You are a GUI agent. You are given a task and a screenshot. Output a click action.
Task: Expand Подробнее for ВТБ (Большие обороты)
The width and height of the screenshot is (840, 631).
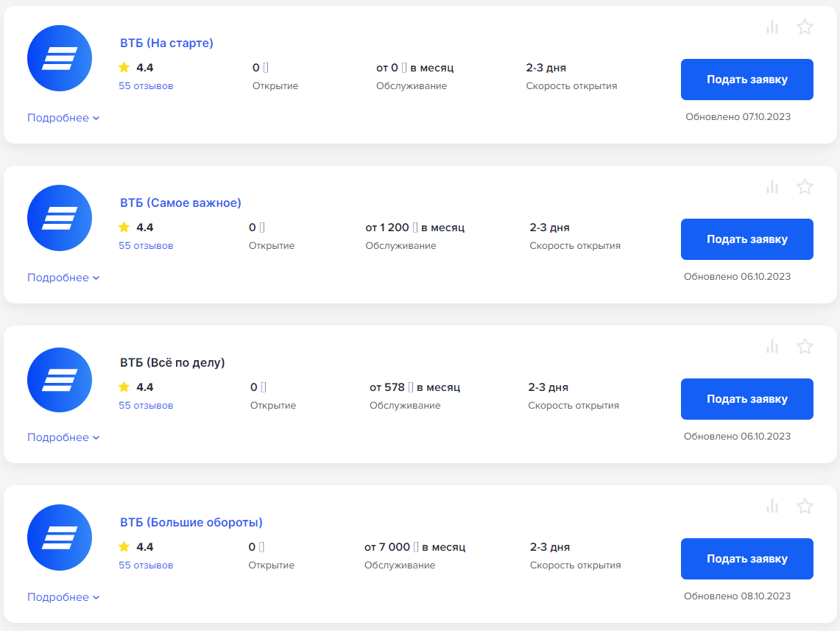[x=63, y=596]
